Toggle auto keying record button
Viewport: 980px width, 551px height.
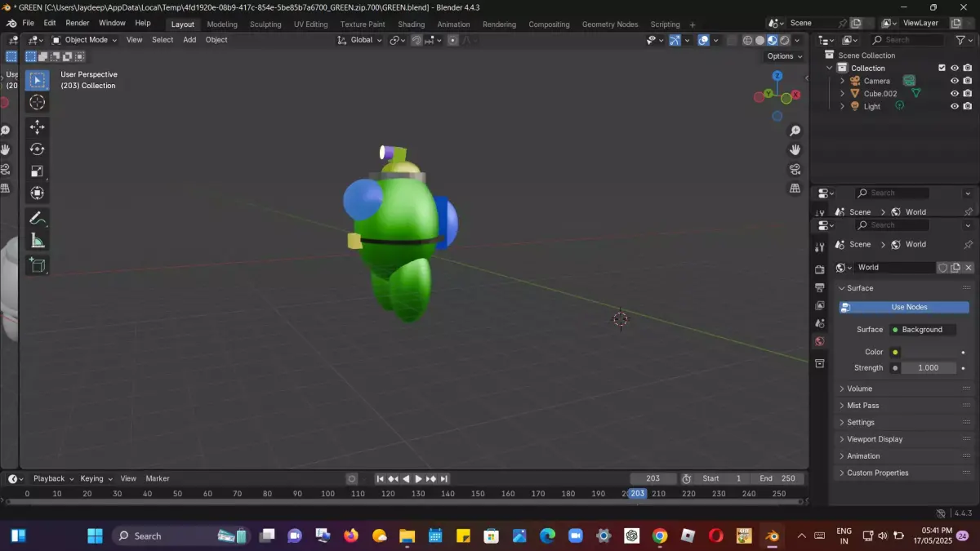[352, 479]
